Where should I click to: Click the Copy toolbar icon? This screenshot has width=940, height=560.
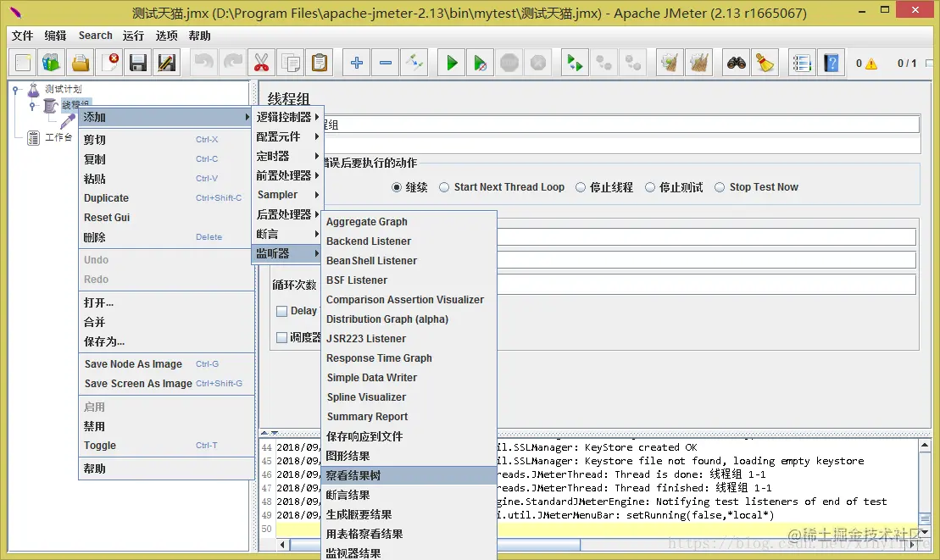click(x=291, y=63)
